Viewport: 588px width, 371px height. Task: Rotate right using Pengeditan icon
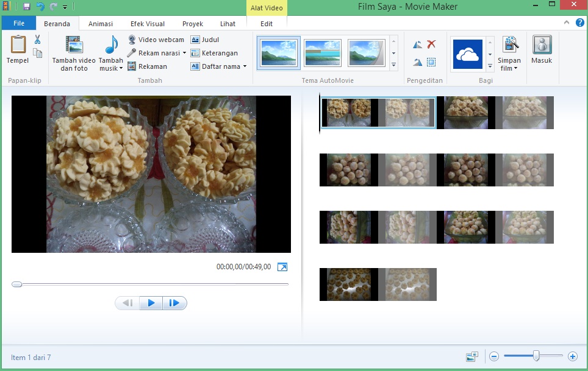pos(417,62)
